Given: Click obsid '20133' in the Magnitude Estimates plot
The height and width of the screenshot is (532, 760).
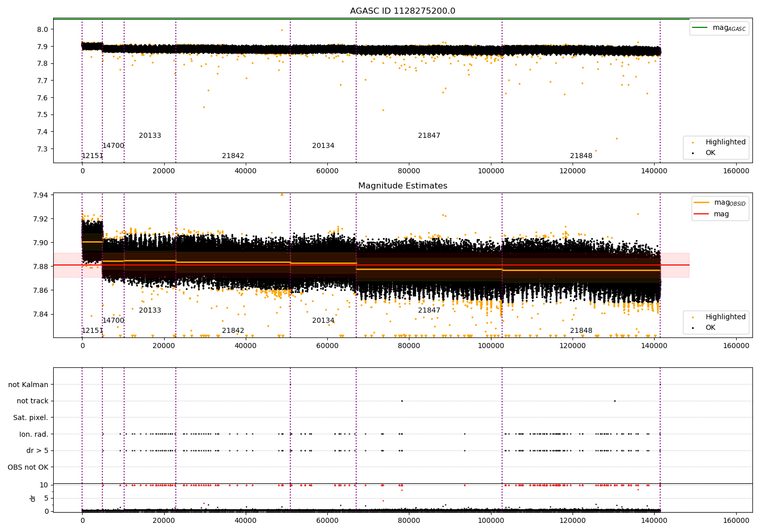Looking at the screenshot, I should [150, 311].
